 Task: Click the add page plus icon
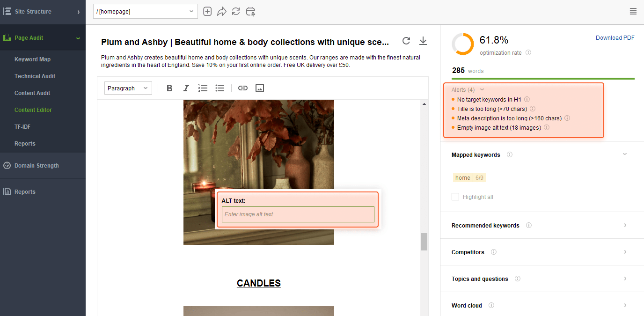click(207, 11)
